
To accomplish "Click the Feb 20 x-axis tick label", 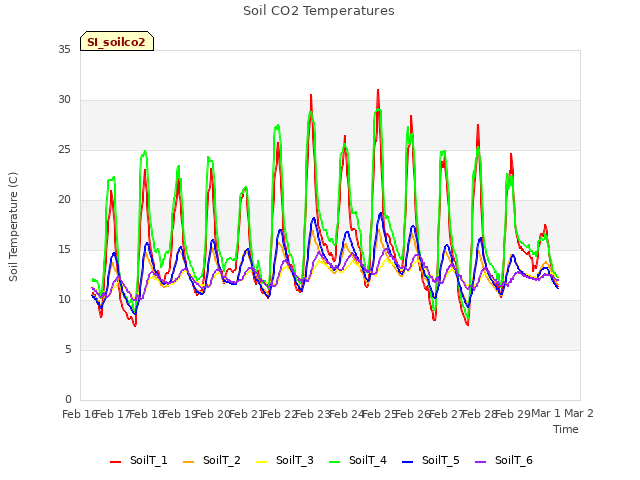I will click(x=212, y=414).
